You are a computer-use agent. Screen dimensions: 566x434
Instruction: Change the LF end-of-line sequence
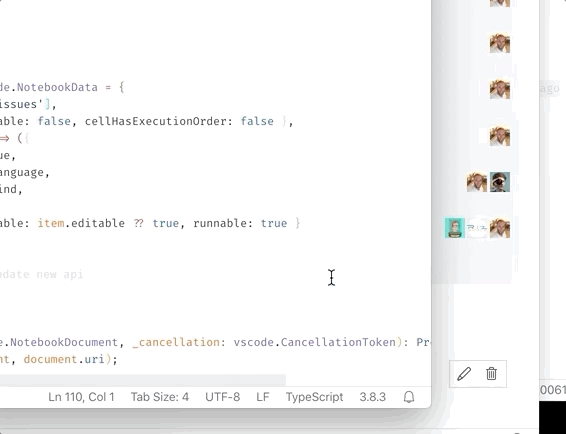(x=263, y=397)
